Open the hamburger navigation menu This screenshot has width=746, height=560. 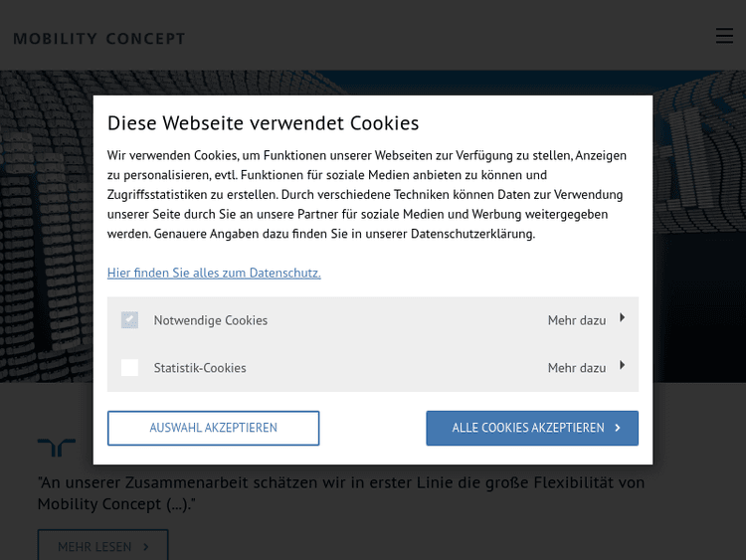coord(724,36)
